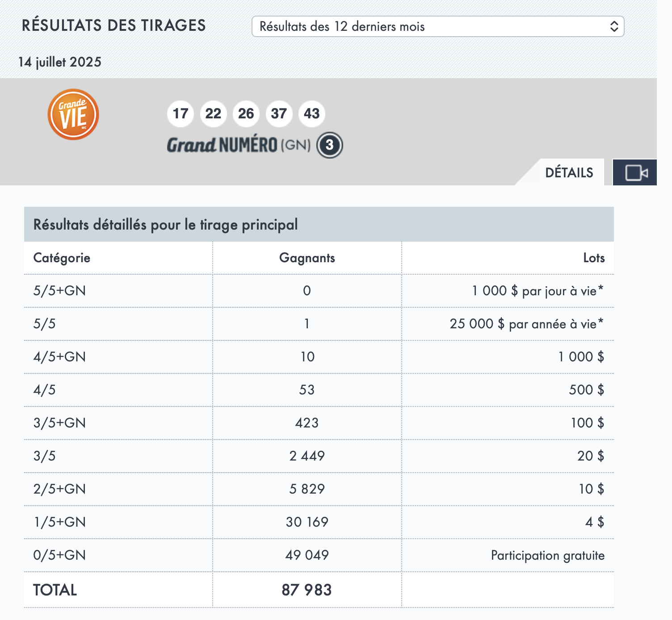
Task: Click winning number ball 43
Action: pos(312,113)
